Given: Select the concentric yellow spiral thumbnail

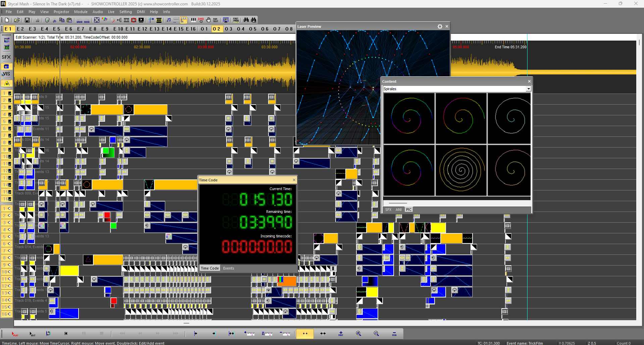Looking at the screenshot, I should pos(461,170).
